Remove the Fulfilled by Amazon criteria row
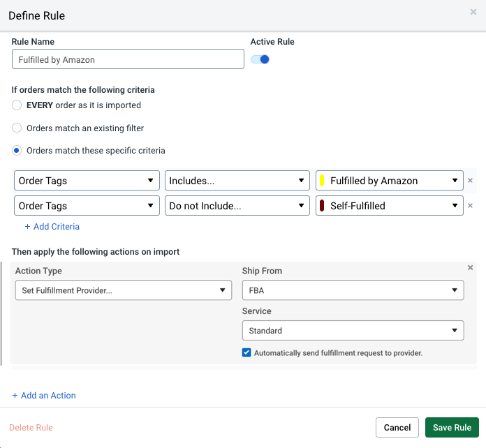The height and width of the screenshot is (448, 486). (x=470, y=181)
